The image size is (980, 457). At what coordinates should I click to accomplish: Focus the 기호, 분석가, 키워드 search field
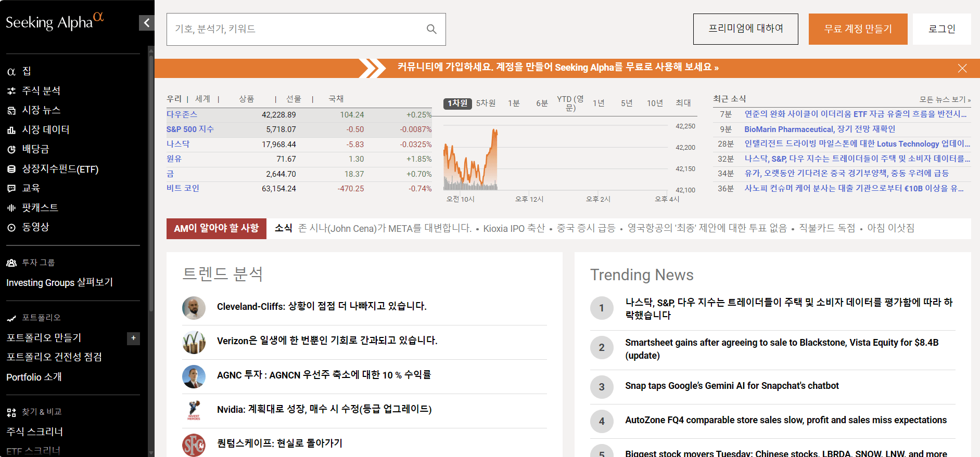point(306,29)
